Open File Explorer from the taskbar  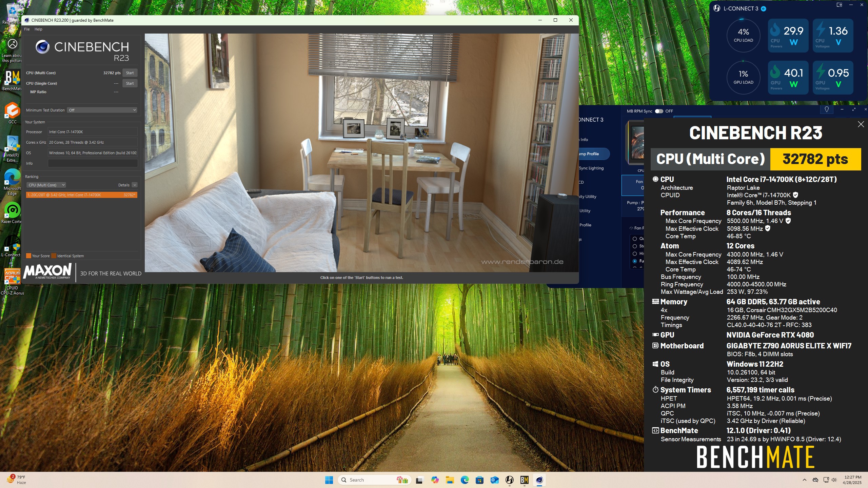click(450, 480)
